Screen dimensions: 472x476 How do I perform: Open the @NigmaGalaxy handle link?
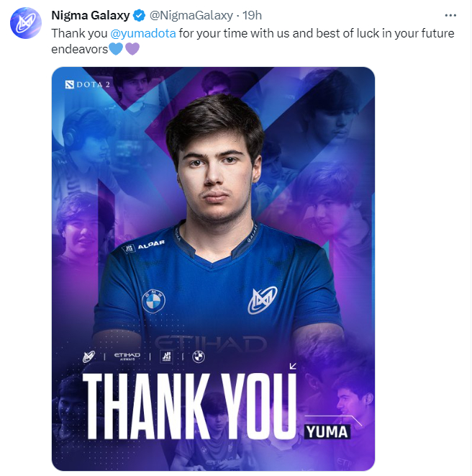pyautogui.click(x=191, y=15)
